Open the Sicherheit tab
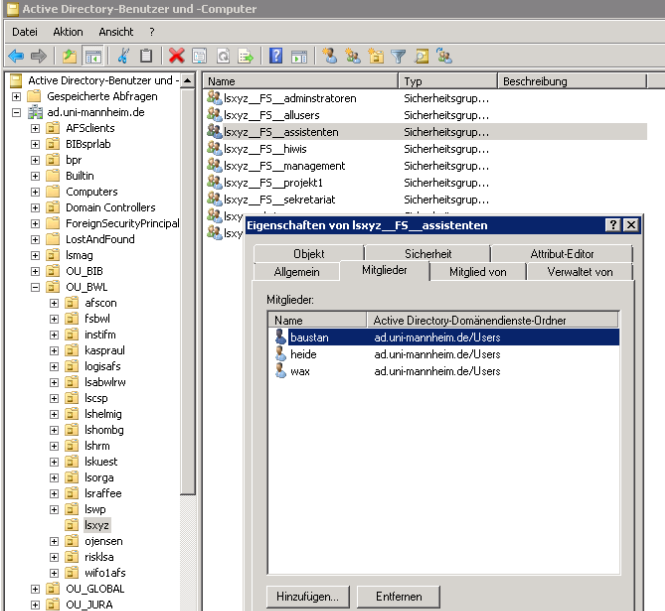This screenshot has height=611, width=665. [x=428, y=254]
